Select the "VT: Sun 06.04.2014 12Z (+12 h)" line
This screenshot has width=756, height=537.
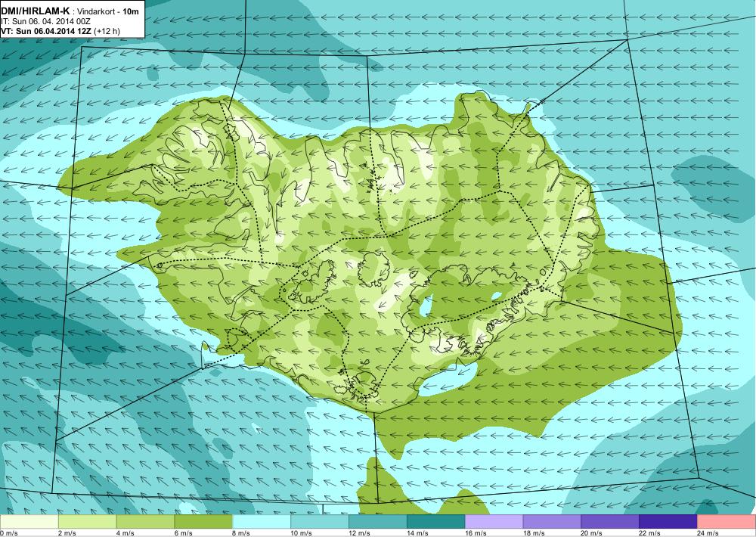(60, 31)
